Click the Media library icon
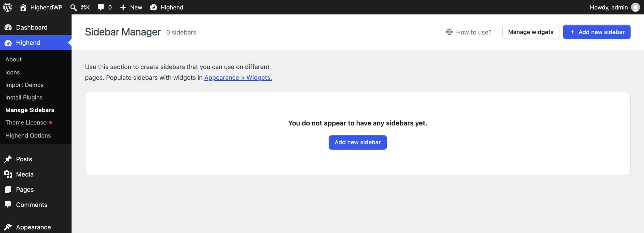644x233 pixels. [x=8, y=174]
